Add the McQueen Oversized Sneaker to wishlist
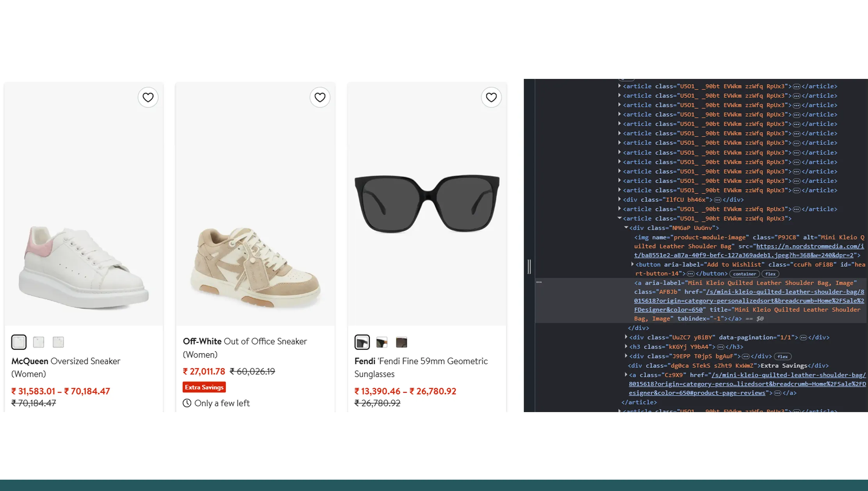 pos(148,97)
